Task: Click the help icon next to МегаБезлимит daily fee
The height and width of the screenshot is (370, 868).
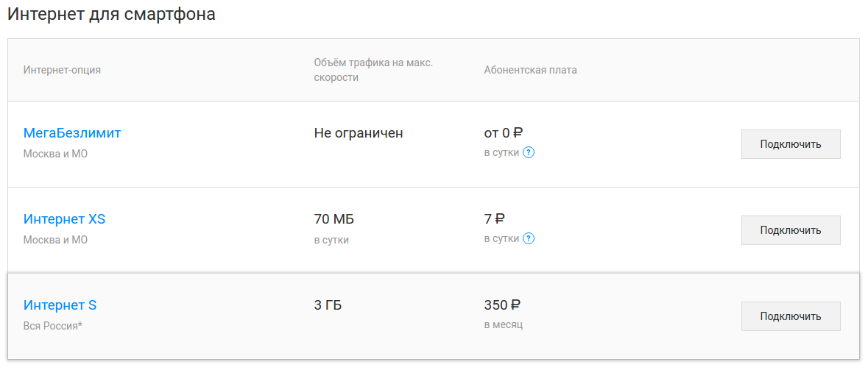Action: 529,153
